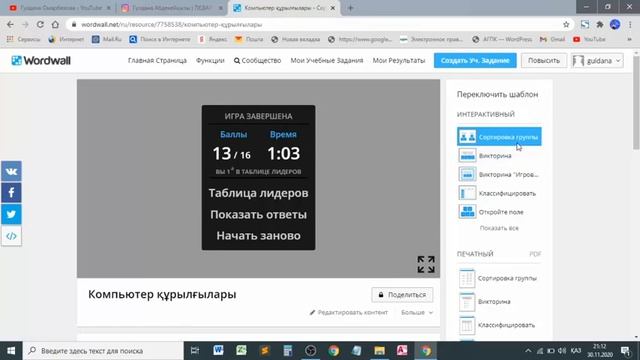Choose Откройте поле template
This screenshot has width=640, height=360.
[499, 212]
